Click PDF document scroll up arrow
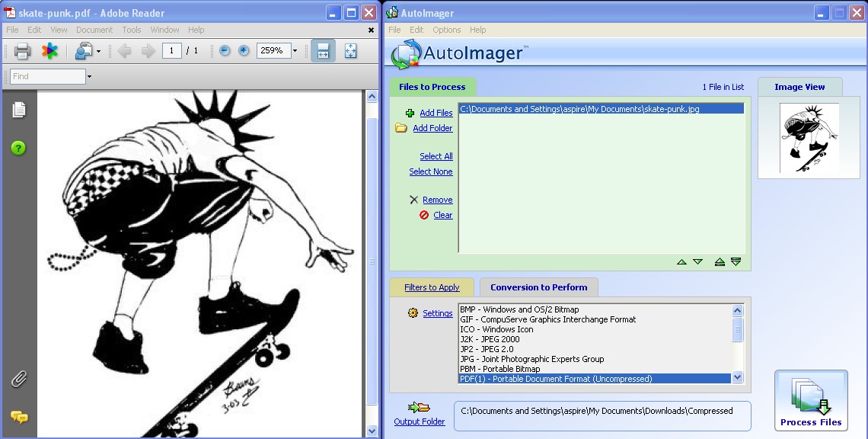Viewport: 868px width, 439px height. click(372, 97)
